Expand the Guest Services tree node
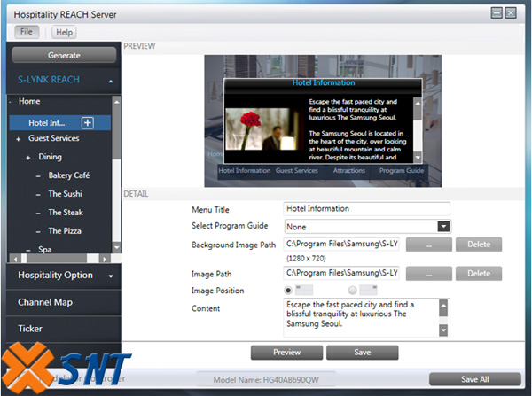The height and width of the screenshot is (396, 532). point(18,139)
